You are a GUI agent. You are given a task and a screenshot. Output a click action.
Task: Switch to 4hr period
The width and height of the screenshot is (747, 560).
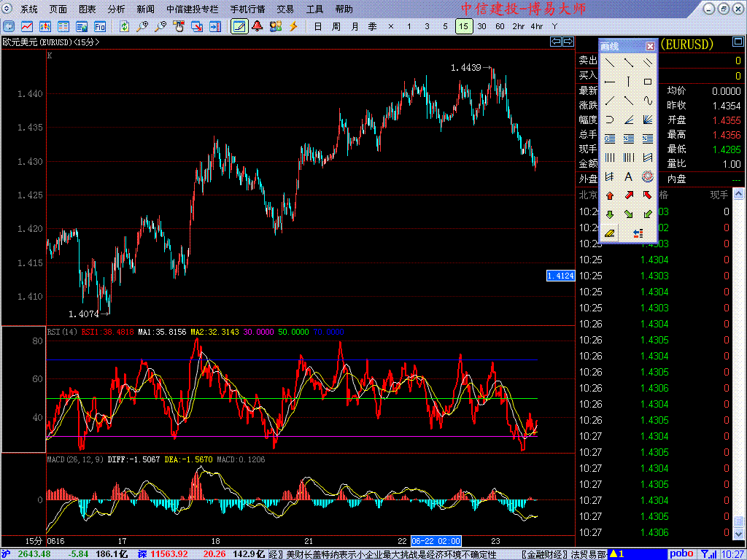point(536,27)
